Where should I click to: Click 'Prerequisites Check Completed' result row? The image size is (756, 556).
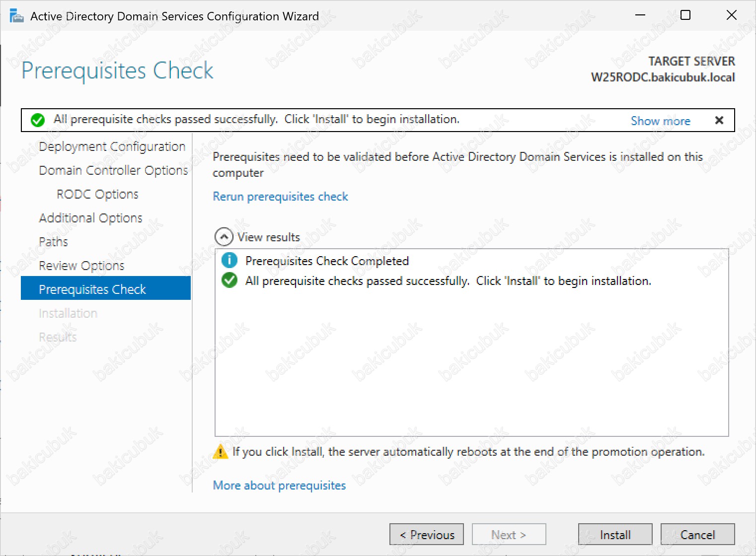point(327,261)
